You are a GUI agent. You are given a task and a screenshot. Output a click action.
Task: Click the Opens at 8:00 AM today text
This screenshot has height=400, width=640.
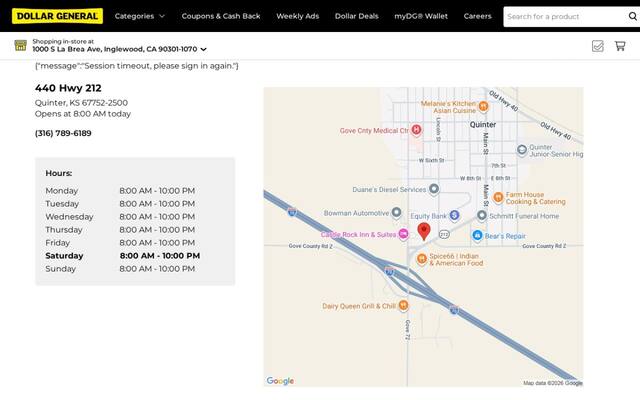pyautogui.click(x=83, y=114)
